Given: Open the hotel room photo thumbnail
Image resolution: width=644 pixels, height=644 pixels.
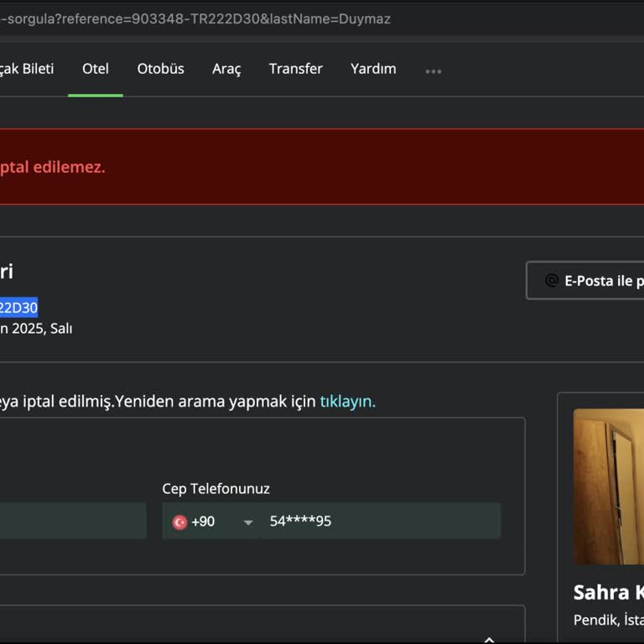Looking at the screenshot, I should pyautogui.click(x=609, y=486).
